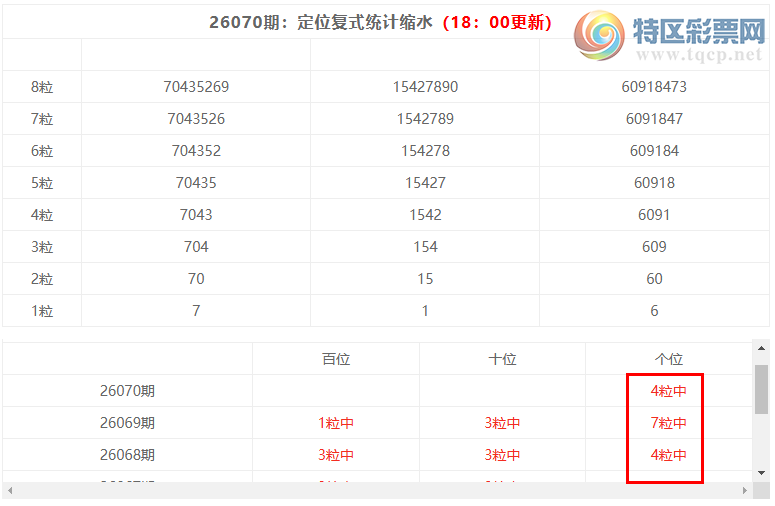The image size is (775, 506).
Task: Click the horizontal scroll left arrow
Action: click(x=9, y=491)
